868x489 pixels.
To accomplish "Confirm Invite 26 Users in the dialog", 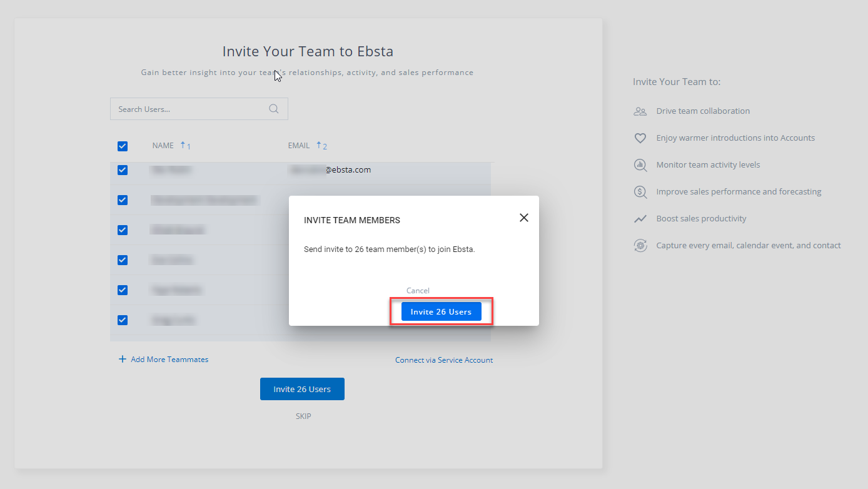I will [x=442, y=311].
